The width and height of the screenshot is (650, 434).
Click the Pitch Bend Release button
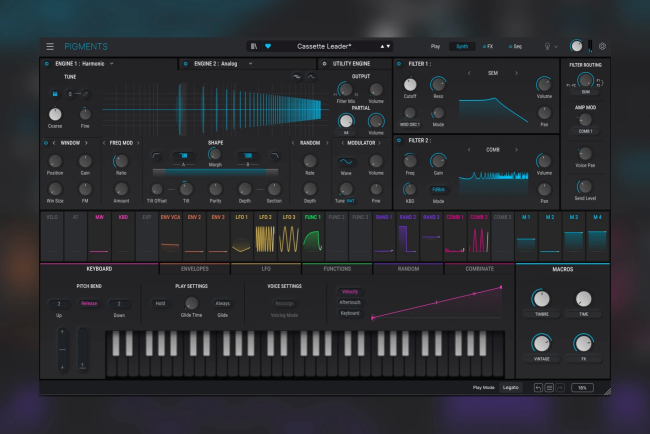pos(89,303)
